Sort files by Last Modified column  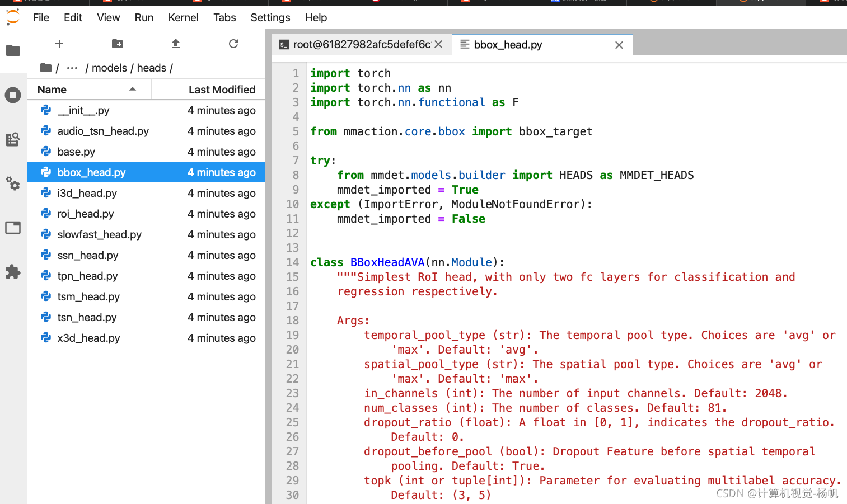(208, 90)
